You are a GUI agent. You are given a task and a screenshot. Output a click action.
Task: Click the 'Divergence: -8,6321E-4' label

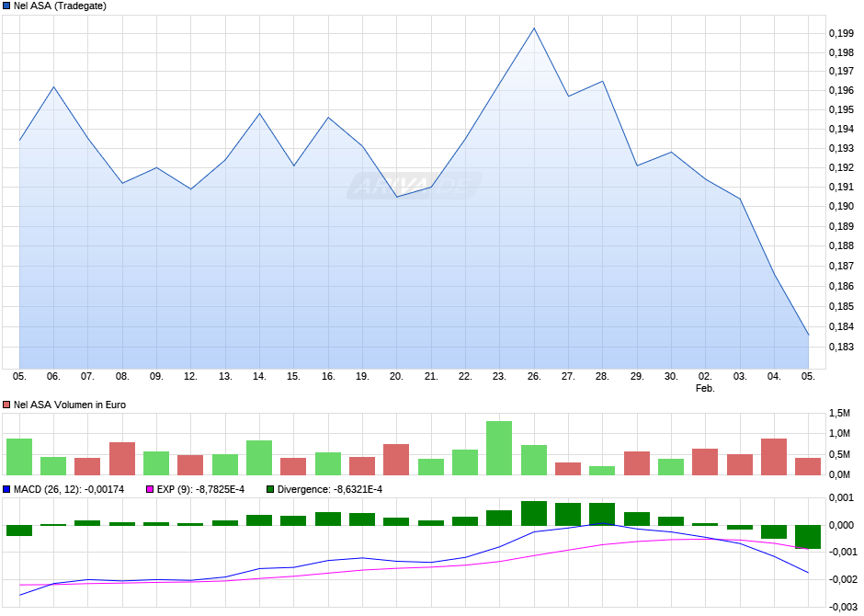[x=329, y=489]
